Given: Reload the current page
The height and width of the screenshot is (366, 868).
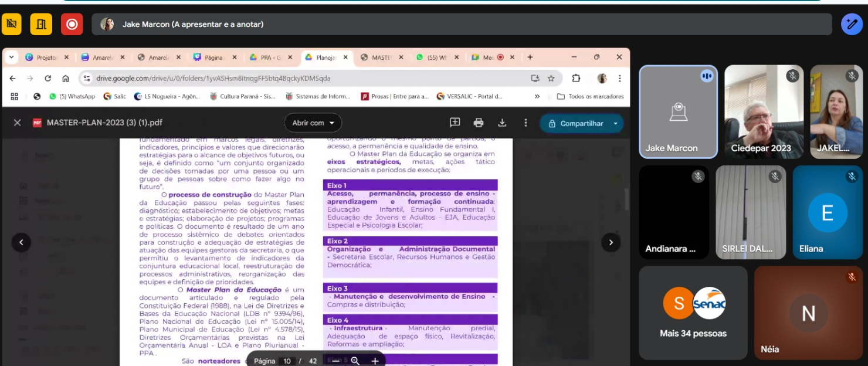Looking at the screenshot, I should coord(48,78).
